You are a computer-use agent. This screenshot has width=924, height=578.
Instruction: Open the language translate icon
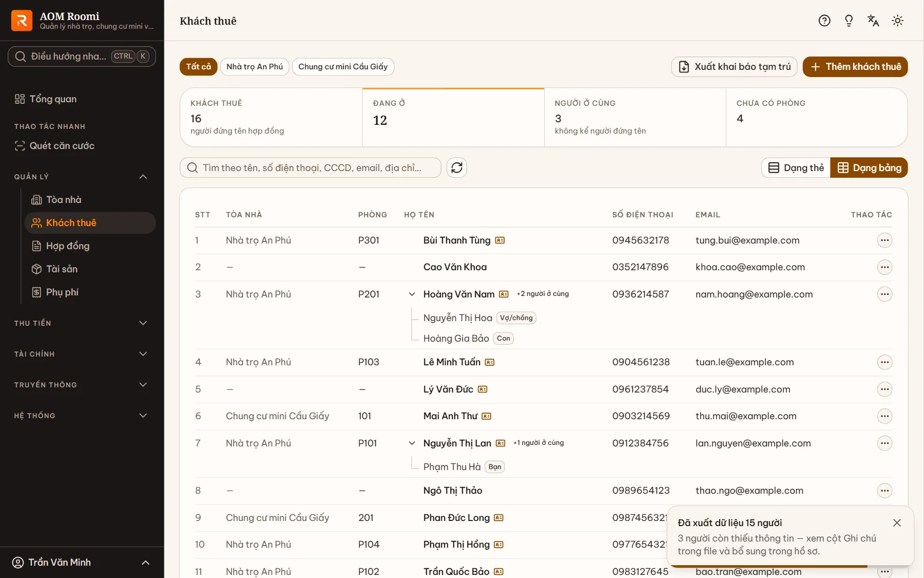(873, 21)
